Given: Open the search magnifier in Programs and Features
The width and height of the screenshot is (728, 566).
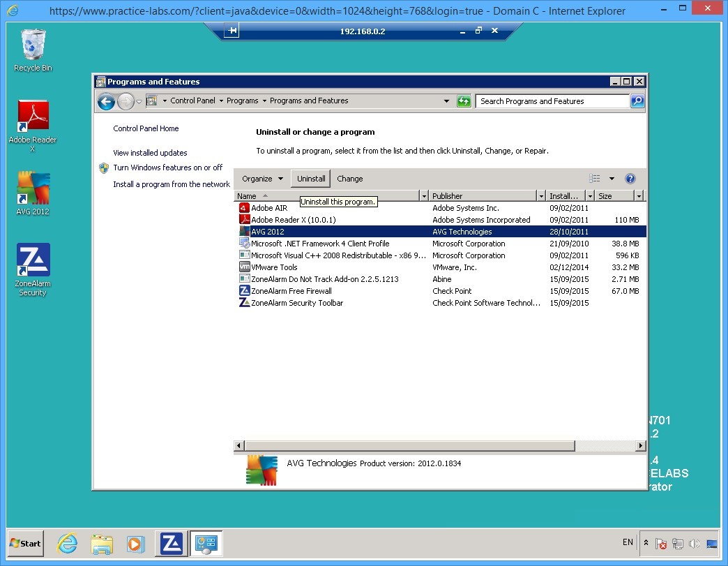Looking at the screenshot, I should (637, 101).
